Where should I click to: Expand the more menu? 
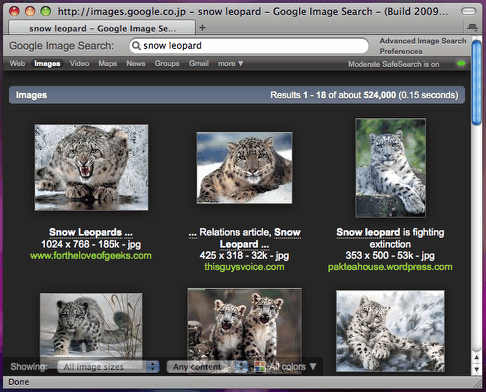pos(230,63)
